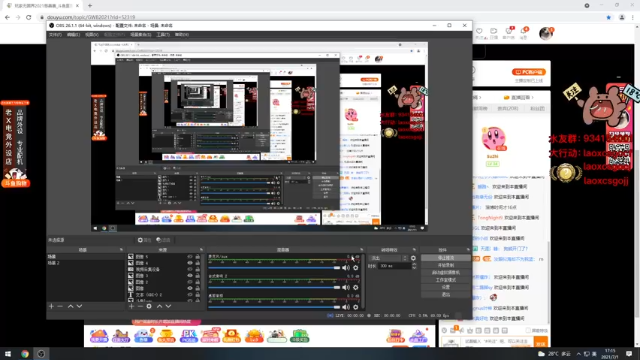Click the audio mixer panel header undock icon
This screenshot has width=640, height=360.
(362, 250)
